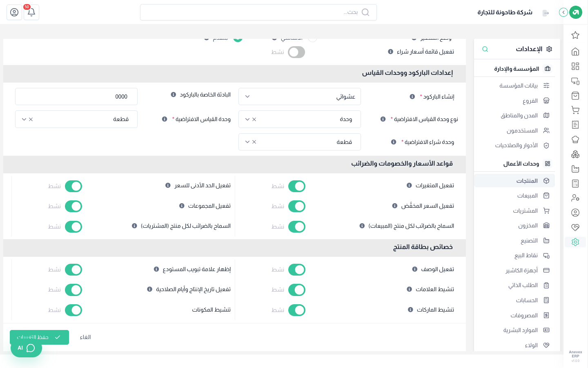This screenshot has width=588, height=368.
Task: Open the shopping bag icon in the side rail
Action: [x=575, y=96]
